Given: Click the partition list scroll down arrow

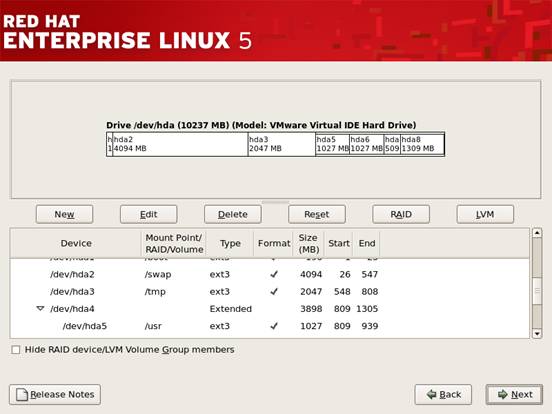Looking at the screenshot, I should tap(537, 333).
